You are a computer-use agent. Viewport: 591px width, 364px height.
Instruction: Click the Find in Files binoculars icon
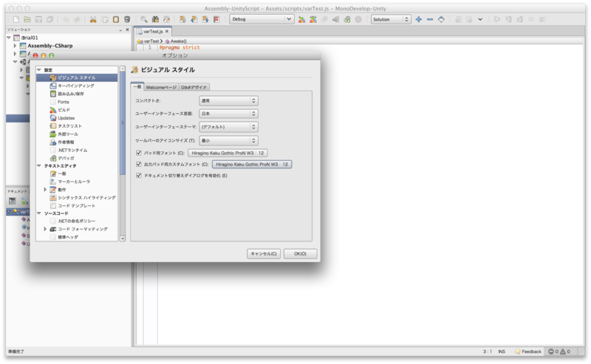click(155, 19)
